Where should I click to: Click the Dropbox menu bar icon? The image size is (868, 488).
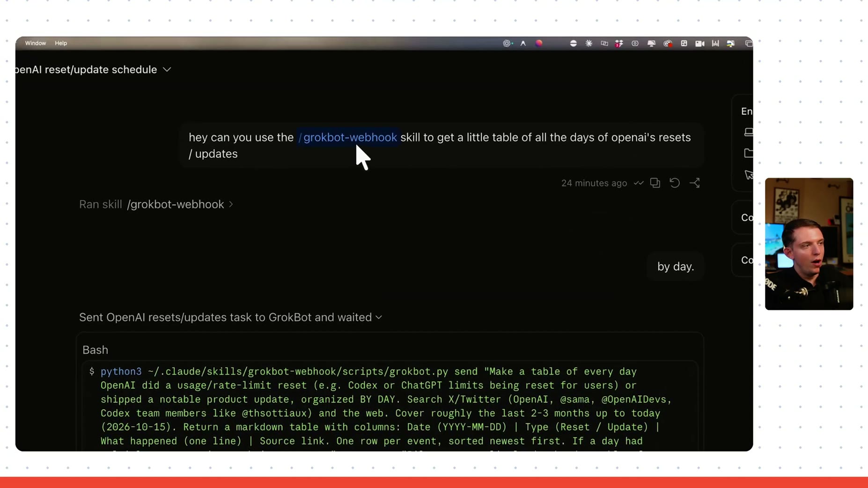click(619, 43)
